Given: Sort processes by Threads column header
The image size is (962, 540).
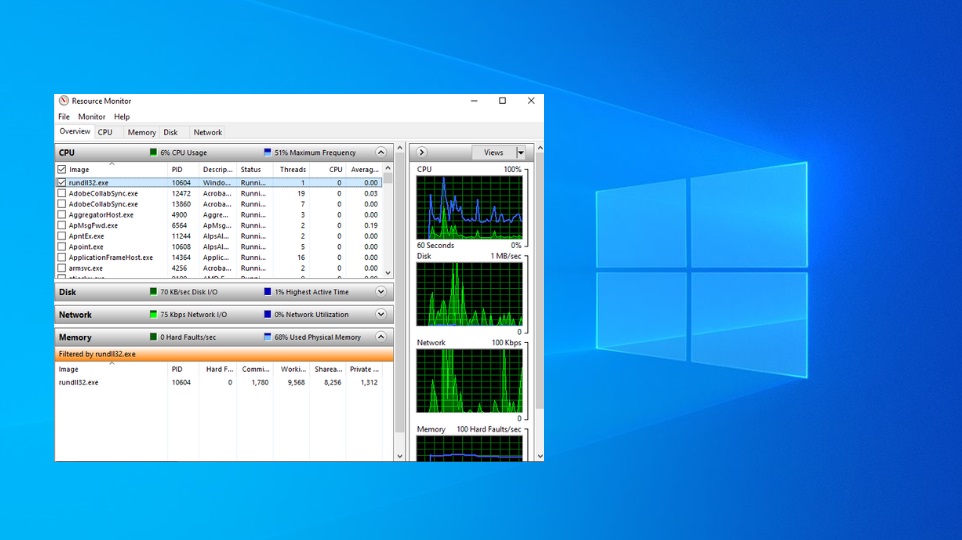Looking at the screenshot, I should point(293,170).
